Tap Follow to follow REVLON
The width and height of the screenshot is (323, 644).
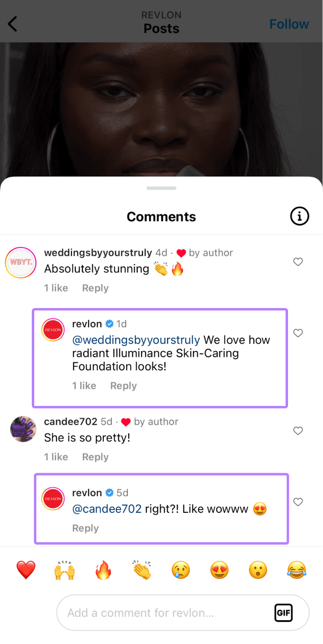click(x=289, y=23)
